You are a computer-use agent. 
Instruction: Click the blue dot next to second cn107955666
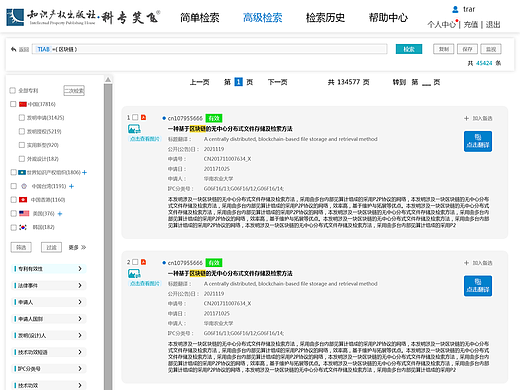[164, 263]
